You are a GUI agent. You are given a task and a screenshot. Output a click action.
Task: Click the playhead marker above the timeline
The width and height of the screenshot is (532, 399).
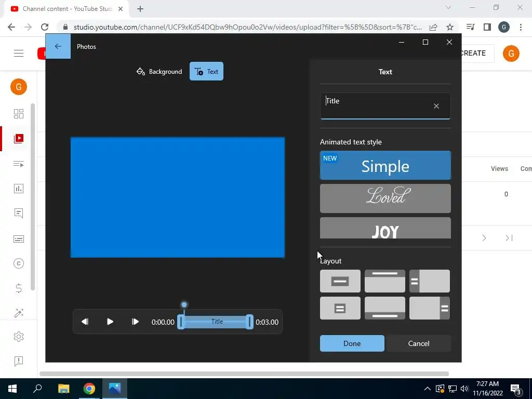tap(184, 304)
